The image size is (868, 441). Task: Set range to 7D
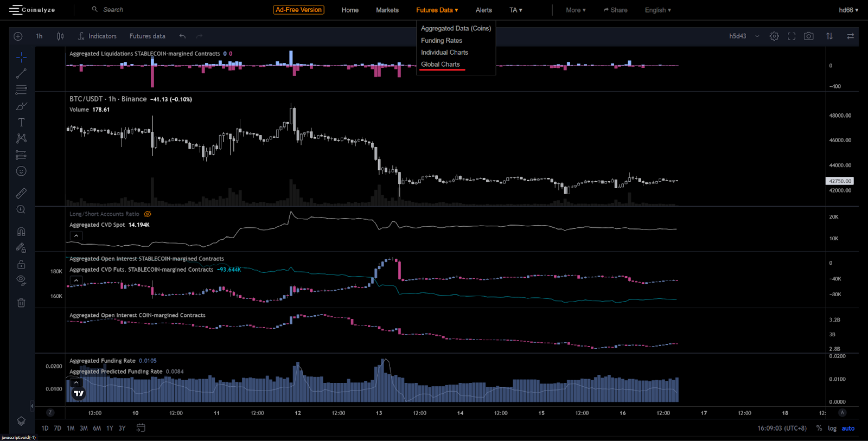point(58,429)
